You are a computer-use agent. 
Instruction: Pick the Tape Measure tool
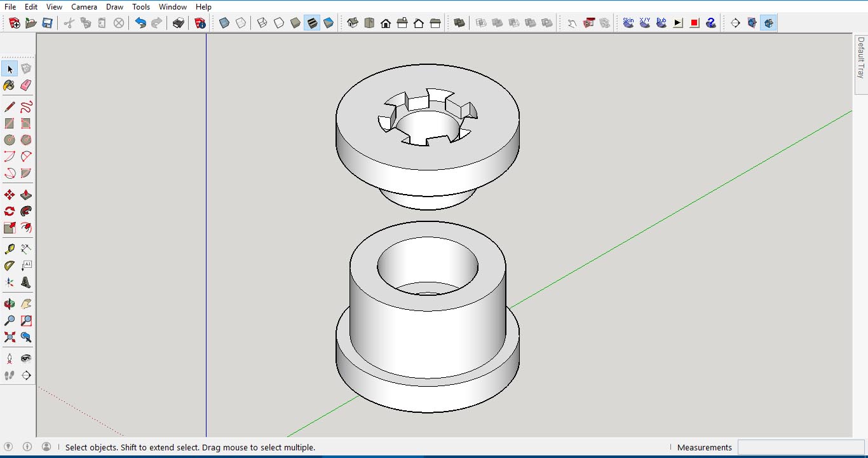(9, 248)
